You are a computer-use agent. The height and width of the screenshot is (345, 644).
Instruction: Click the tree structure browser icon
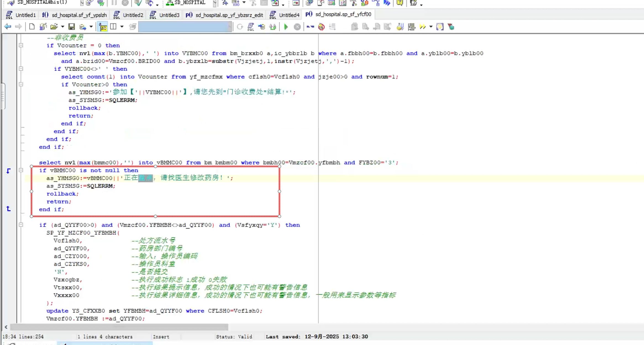(x=411, y=27)
